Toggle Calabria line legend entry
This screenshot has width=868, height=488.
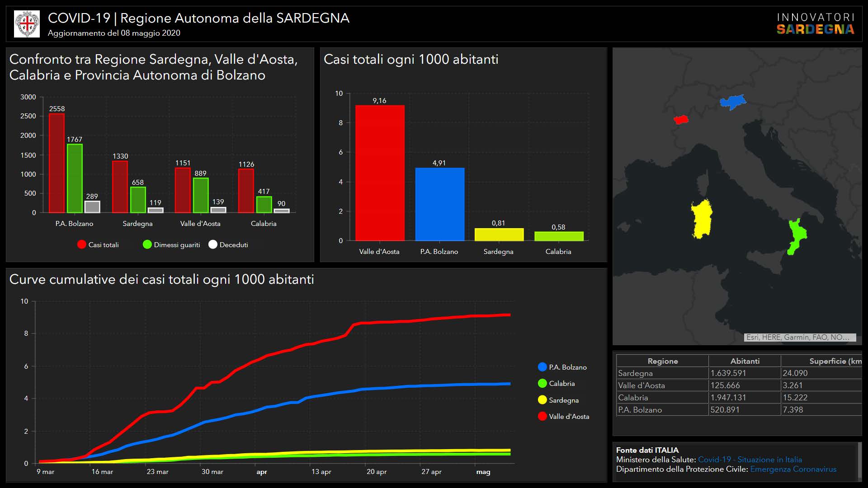tap(542, 383)
